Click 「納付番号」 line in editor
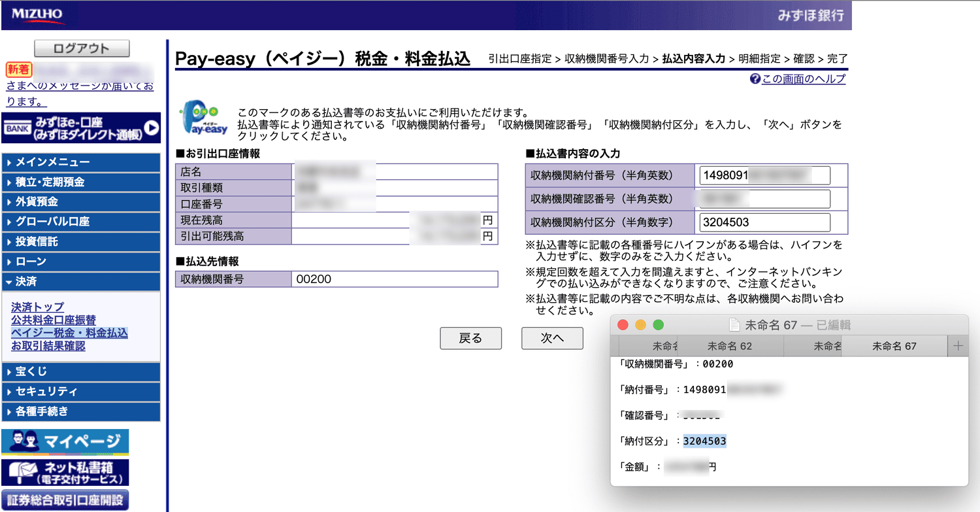Viewport: 980px width, 512px height. point(699,390)
